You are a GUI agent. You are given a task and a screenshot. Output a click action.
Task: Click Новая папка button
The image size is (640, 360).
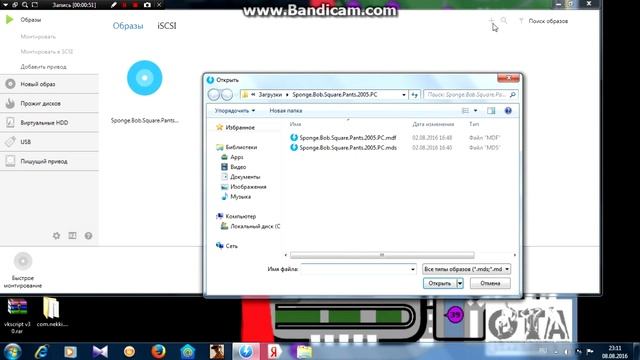pyautogui.click(x=286, y=111)
